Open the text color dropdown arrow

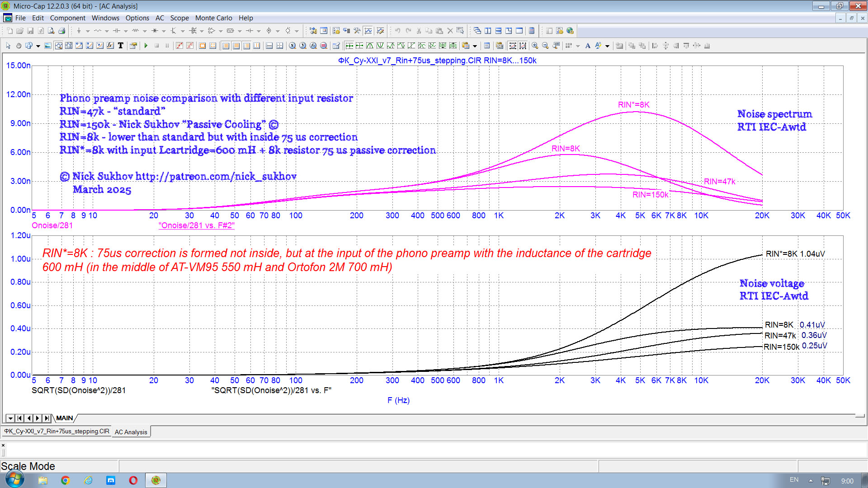point(607,46)
